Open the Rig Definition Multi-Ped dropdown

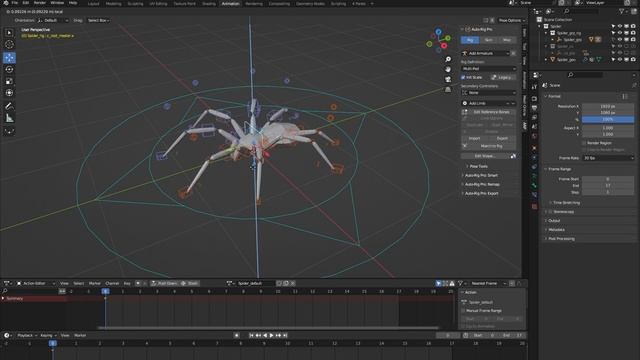(x=489, y=69)
